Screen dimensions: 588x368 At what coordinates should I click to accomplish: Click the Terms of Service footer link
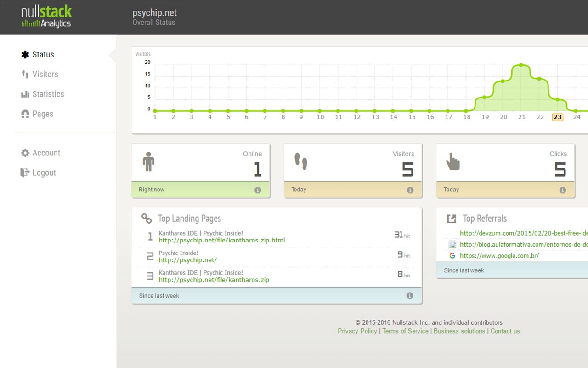[405, 331]
